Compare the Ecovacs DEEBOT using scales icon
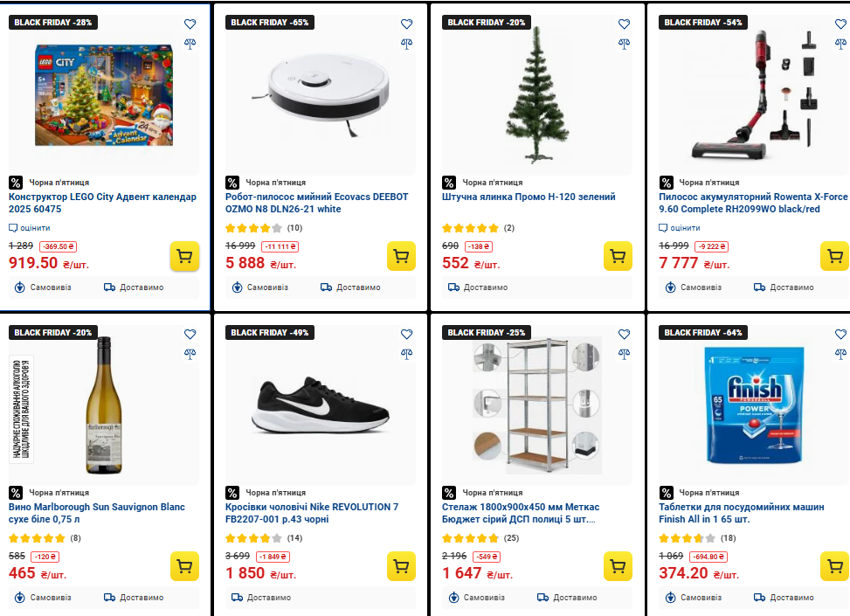This screenshot has height=616, width=850. click(406, 44)
